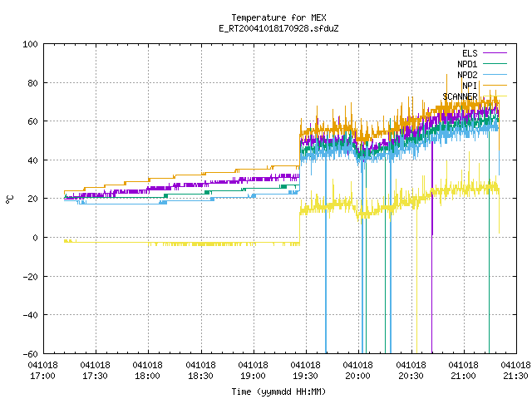The image size is (532, 399).
Task: Click the y-axis tick label 40
Action: pos(32,160)
